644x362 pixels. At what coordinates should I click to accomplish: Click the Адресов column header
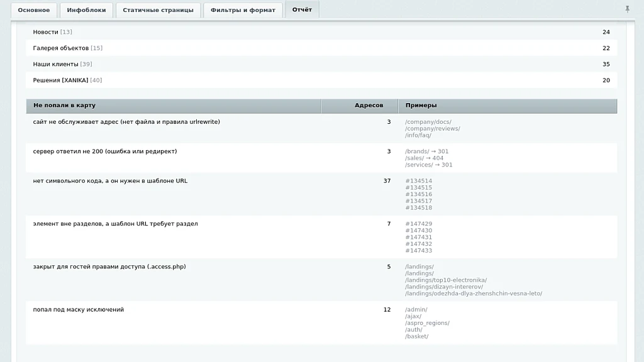359,106
